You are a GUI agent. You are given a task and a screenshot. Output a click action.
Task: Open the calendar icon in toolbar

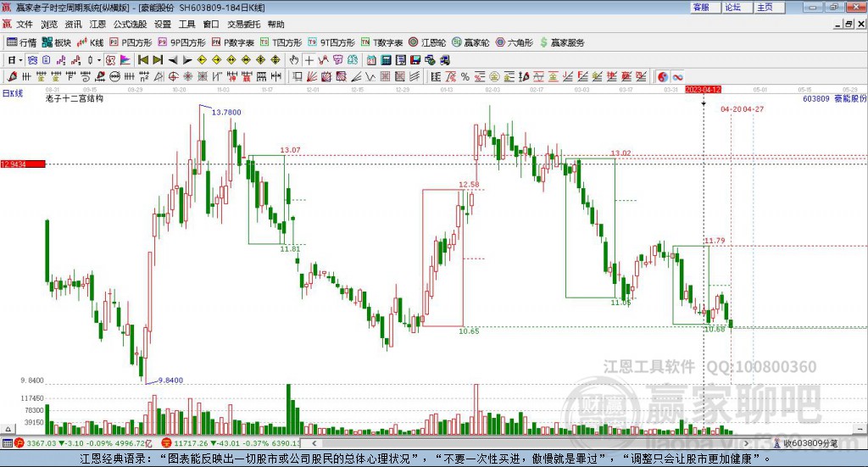(371, 60)
